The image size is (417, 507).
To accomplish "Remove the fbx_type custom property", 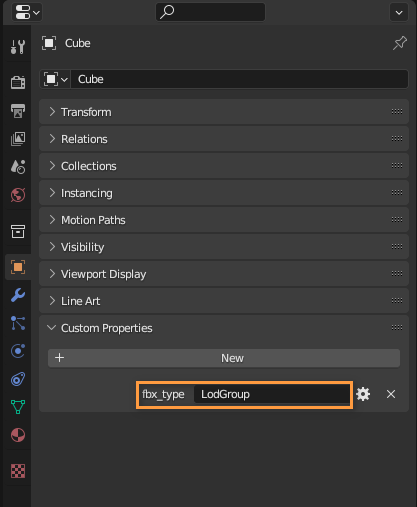I will tap(391, 394).
